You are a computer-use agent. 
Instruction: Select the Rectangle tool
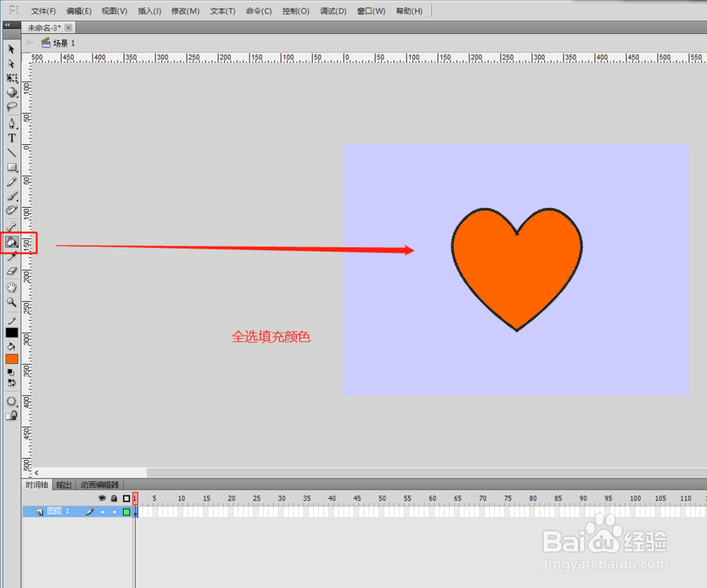12,167
